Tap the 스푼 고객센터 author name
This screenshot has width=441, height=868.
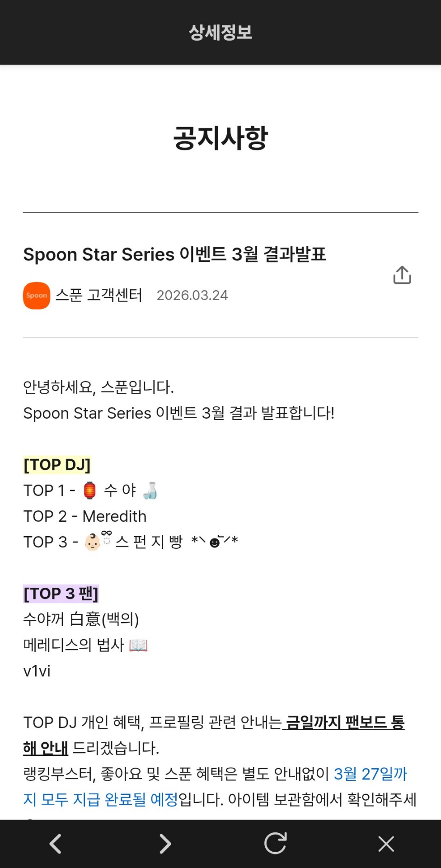pyautogui.click(x=99, y=295)
